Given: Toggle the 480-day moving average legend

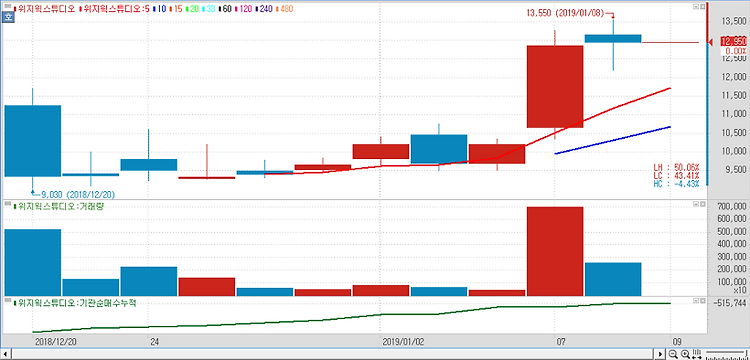Looking at the screenshot, I should click(284, 9).
